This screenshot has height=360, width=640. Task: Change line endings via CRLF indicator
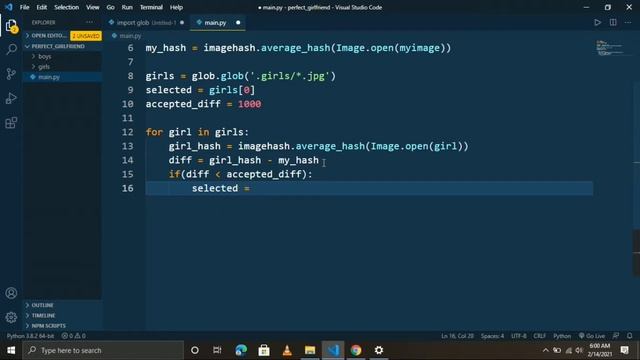click(x=540, y=336)
